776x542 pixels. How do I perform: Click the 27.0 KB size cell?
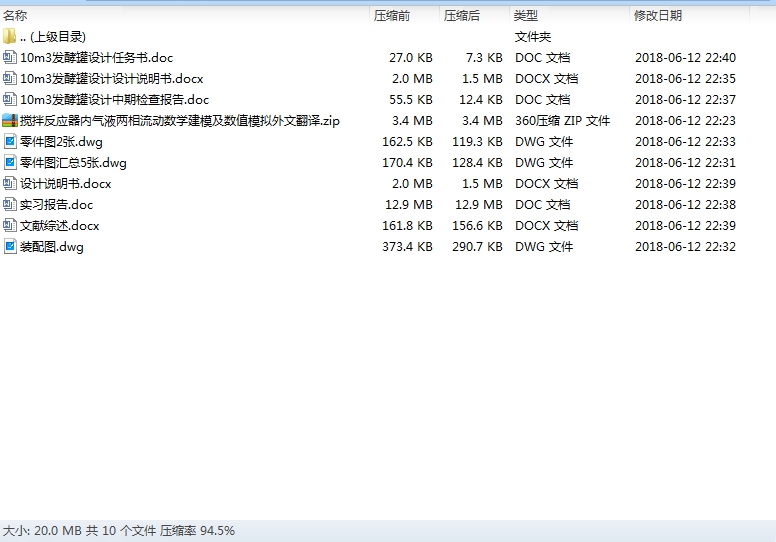(411, 57)
